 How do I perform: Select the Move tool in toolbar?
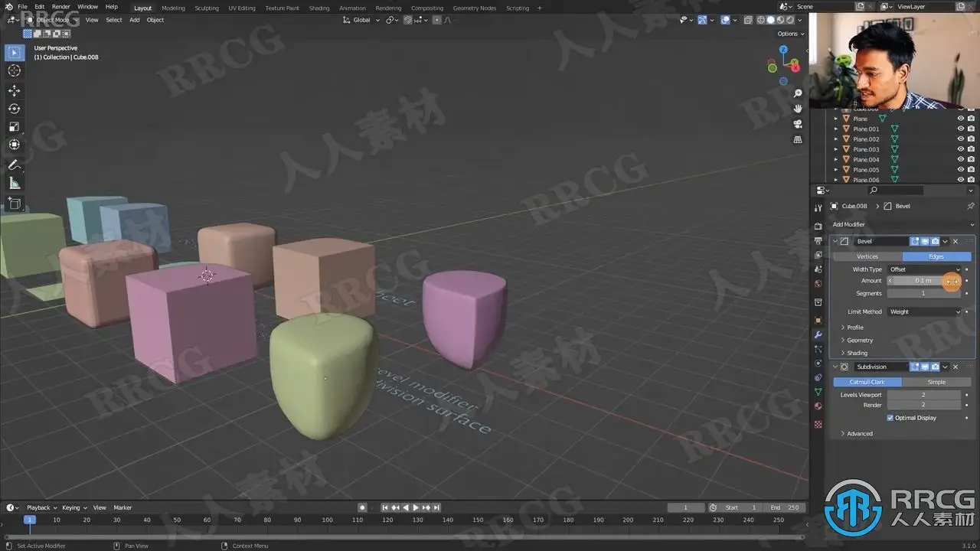click(14, 90)
